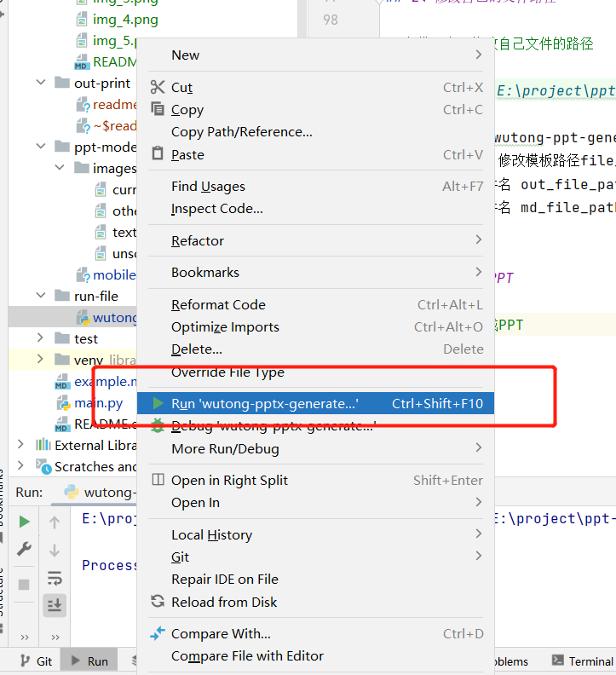This screenshot has height=675, width=616.
Task: Choose Compare File with Editor
Action: point(315,655)
